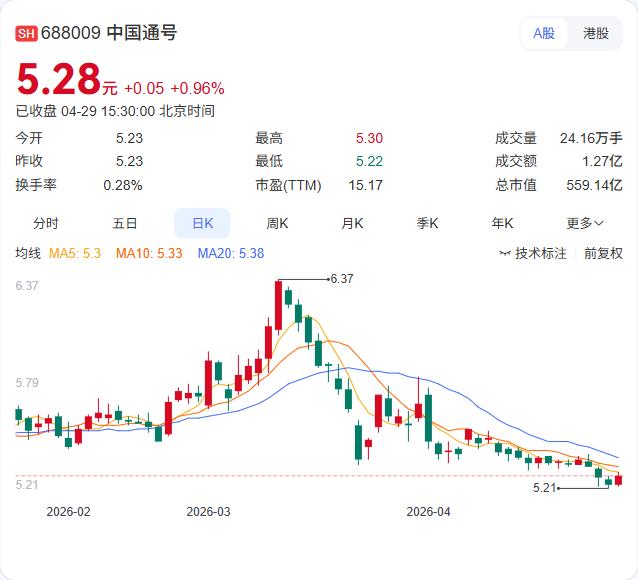The height and width of the screenshot is (580, 638).
Task: Select the 年K chart tab
Action: point(502,223)
